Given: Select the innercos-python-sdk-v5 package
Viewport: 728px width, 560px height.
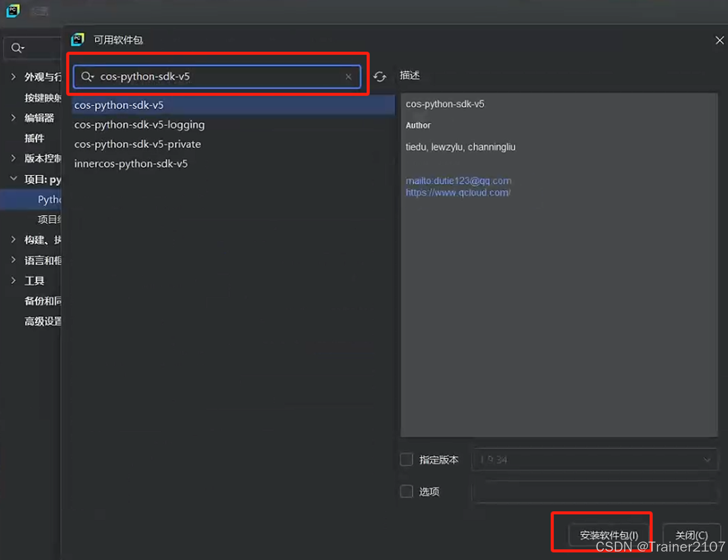Looking at the screenshot, I should tap(131, 163).
